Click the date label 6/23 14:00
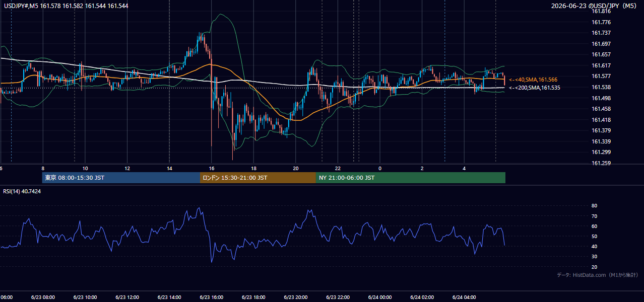The height and width of the screenshot is (302, 644). click(169, 297)
